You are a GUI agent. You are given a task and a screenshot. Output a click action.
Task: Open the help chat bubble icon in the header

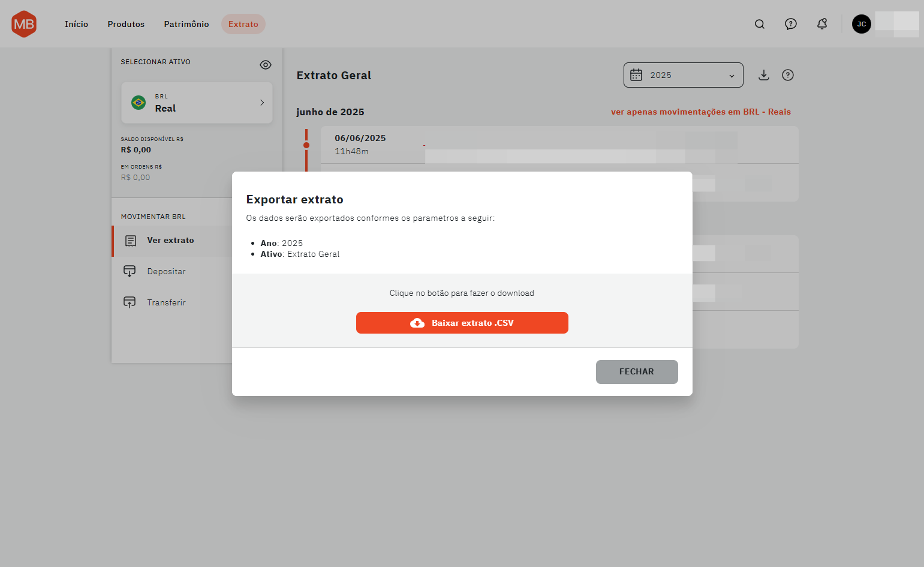(791, 24)
